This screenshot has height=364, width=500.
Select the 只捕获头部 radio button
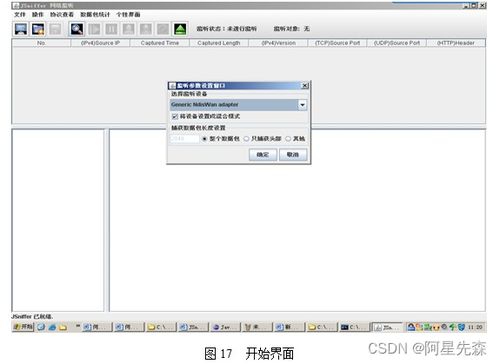pos(246,139)
